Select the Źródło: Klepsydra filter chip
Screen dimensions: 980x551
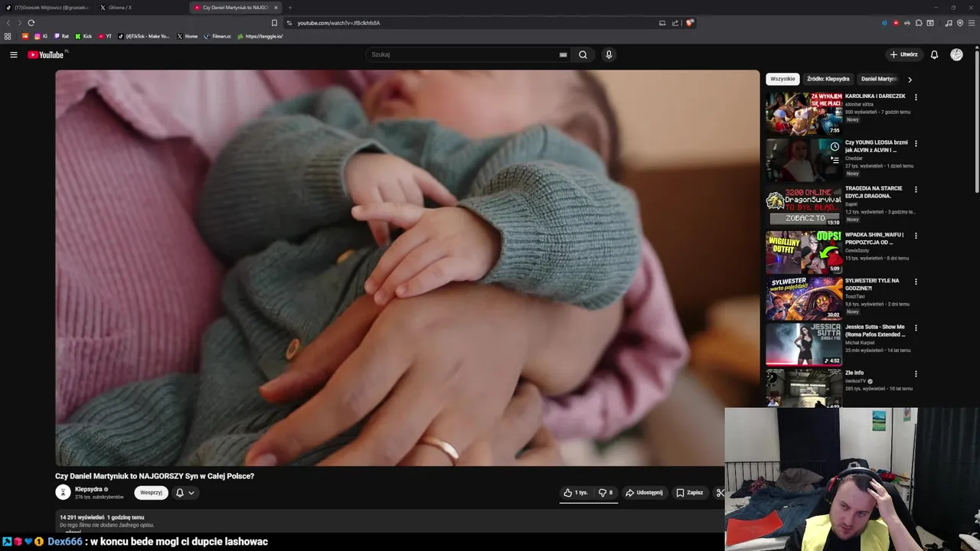pyautogui.click(x=828, y=79)
